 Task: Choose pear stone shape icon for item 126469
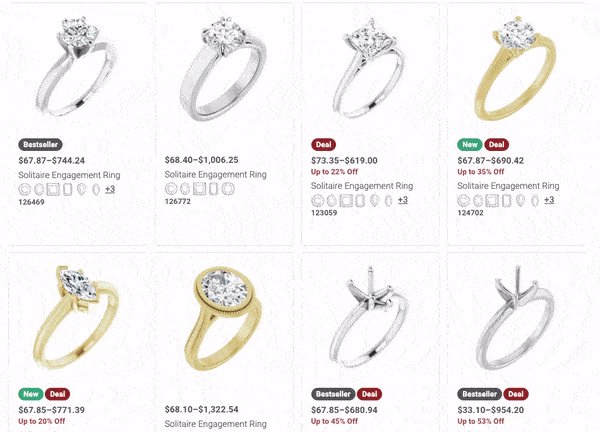pyautogui.click(x=81, y=189)
